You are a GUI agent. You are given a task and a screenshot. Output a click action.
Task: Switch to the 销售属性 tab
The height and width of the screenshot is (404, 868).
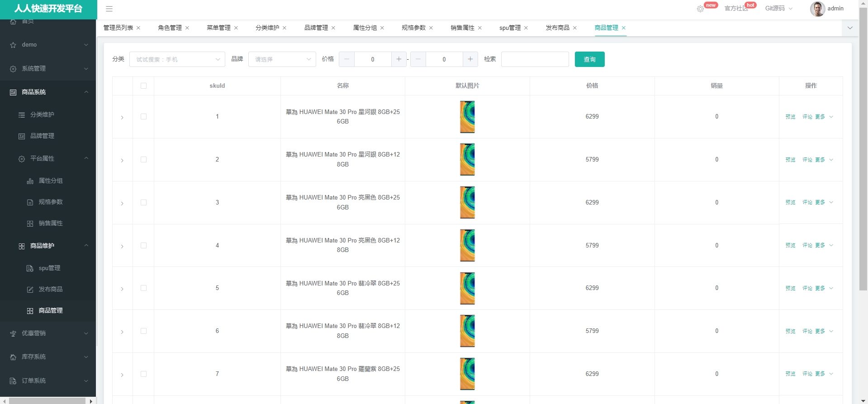(463, 28)
